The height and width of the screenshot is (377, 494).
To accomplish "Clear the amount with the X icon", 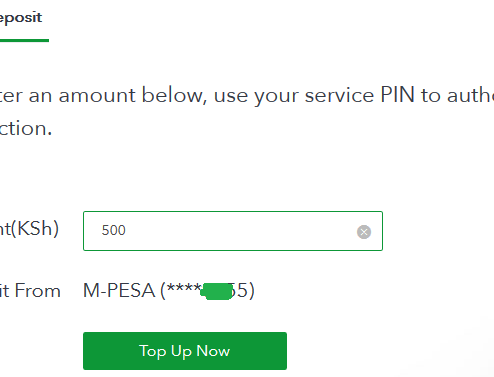I will point(364,232).
